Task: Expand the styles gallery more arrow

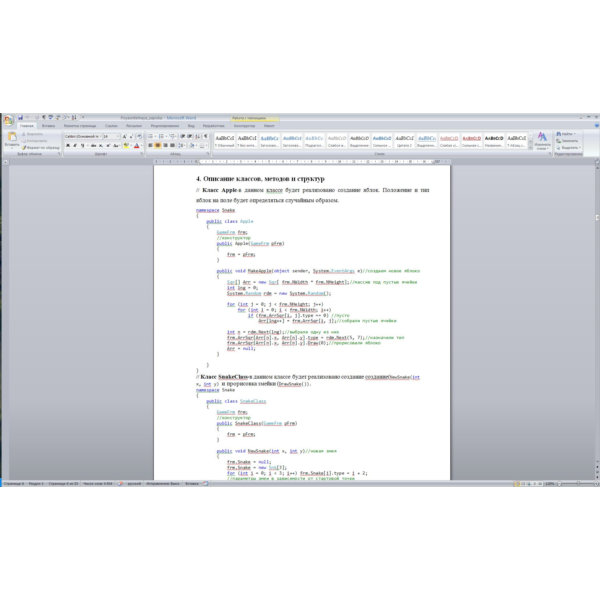Action: click(530, 147)
